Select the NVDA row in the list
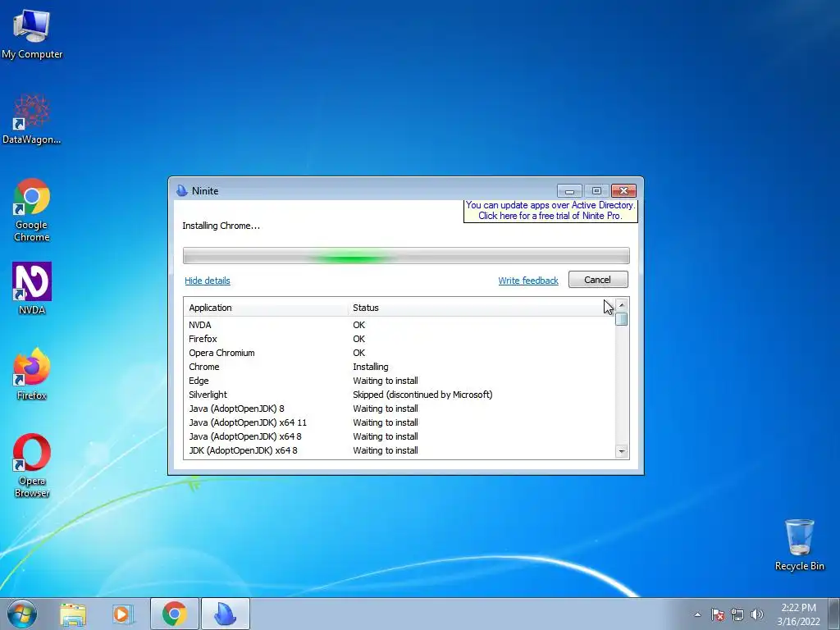This screenshot has height=630, width=840. click(x=399, y=325)
